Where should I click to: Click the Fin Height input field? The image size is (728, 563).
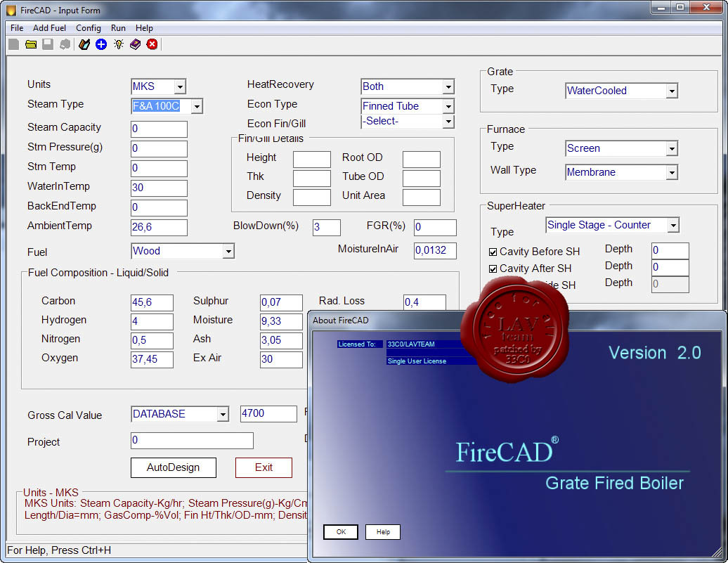pyautogui.click(x=312, y=160)
